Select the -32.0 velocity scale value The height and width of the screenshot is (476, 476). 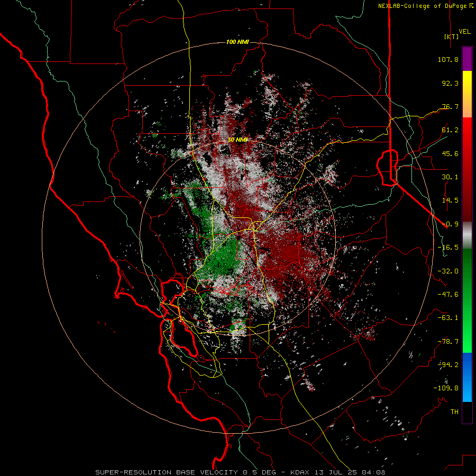point(448,271)
